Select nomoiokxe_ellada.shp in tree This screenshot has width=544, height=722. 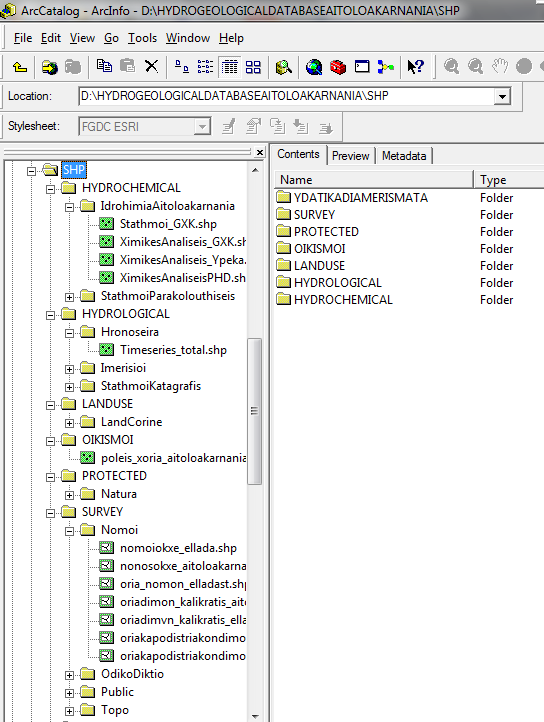(178, 548)
